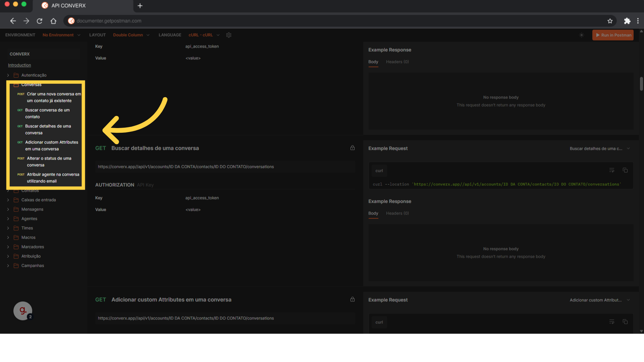Expand the Caixas de entrada folder
The height and width of the screenshot is (362, 644).
coord(8,200)
